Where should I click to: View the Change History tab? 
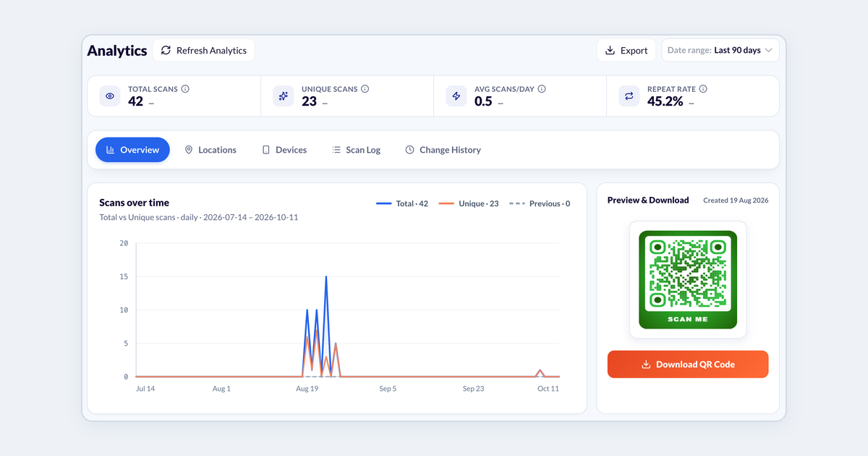[443, 150]
